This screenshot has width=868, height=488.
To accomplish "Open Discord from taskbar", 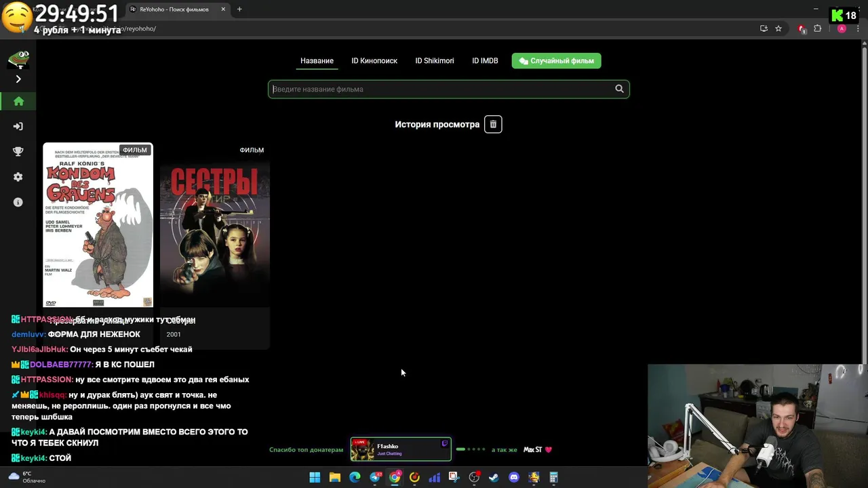I will pyautogui.click(x=514, y=477).
